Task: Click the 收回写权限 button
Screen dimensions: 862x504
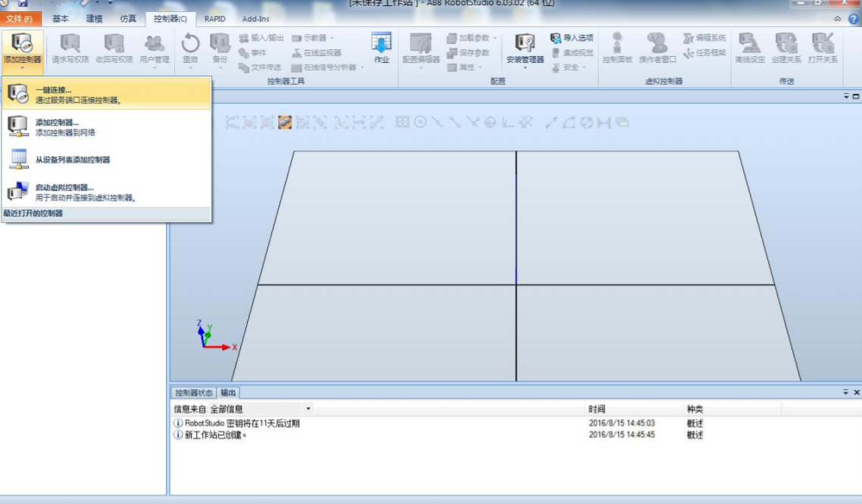Action: (x=114, y=48)
